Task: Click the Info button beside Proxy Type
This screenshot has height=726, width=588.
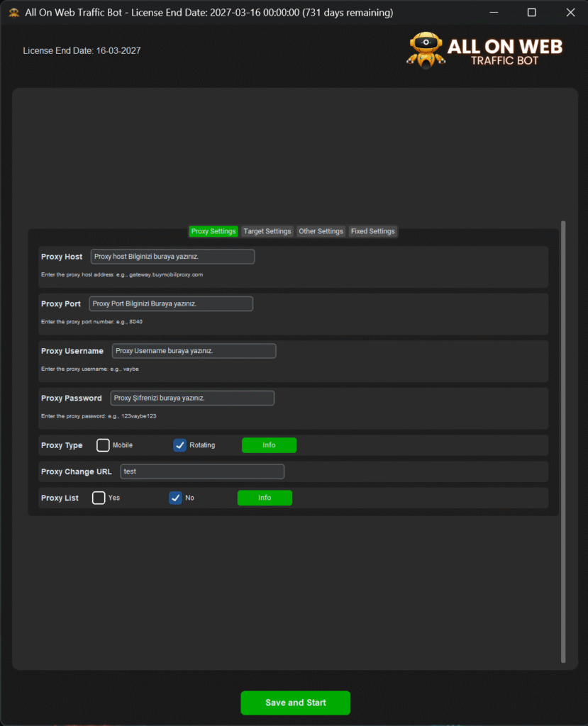Action: pyautogui.click(x=269, y=445)
